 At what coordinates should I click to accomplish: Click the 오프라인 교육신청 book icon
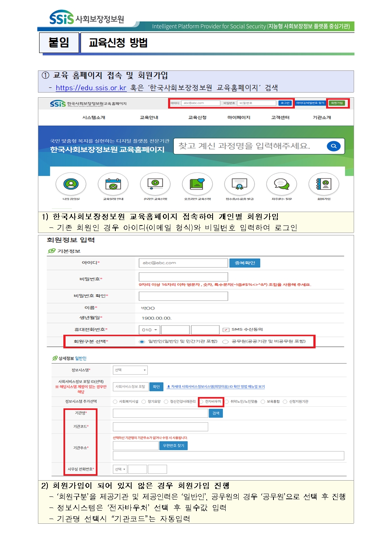click(x=198, y=184)
